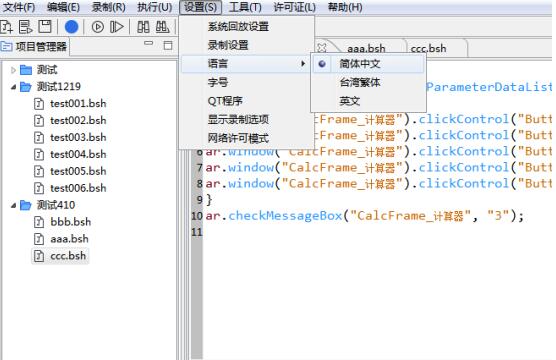Select the 字号 menu entry
Viewport: 556px width, 360px height.
pyautogui.click(x=247, y=83)
